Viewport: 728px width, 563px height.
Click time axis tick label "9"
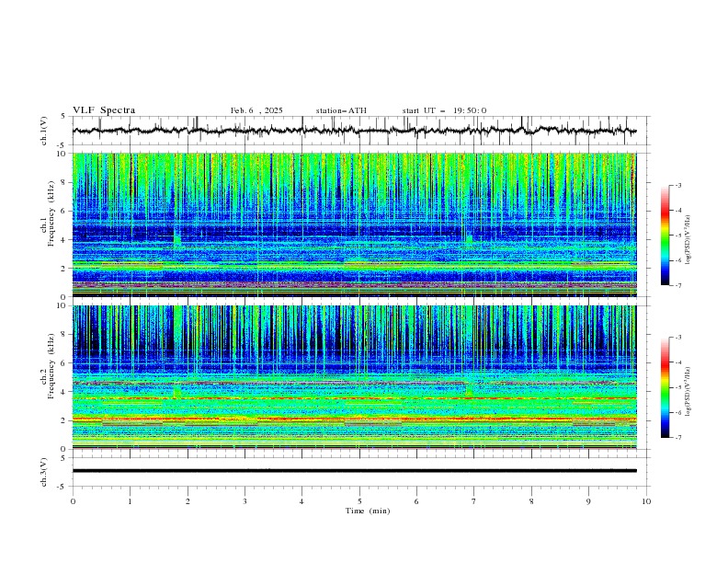click(x=588, y=501)
